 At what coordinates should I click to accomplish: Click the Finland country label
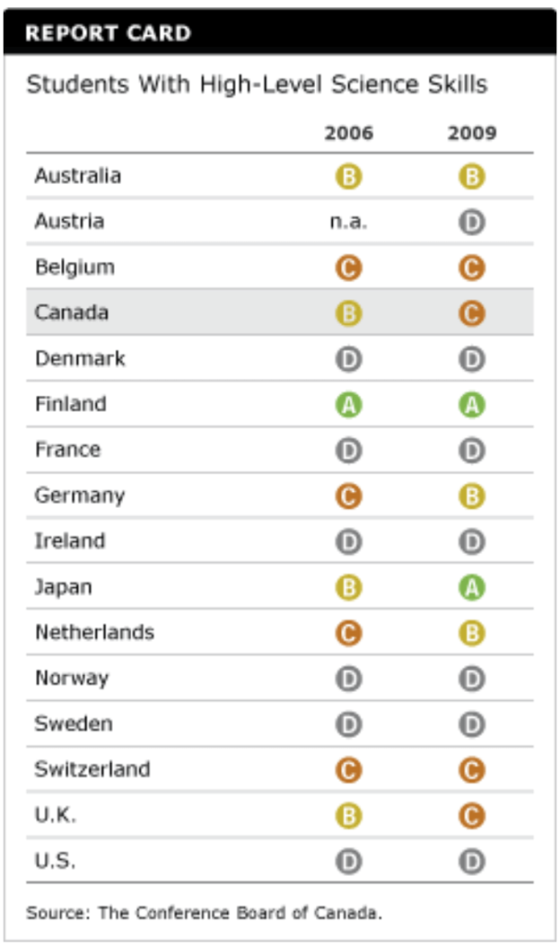point(70,404)
